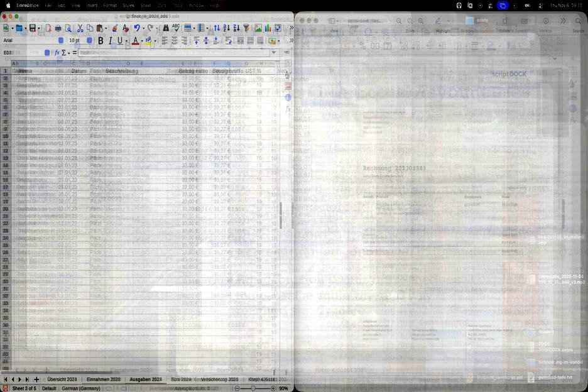Click the add new sheet plus button
This screenshot has width=588, height=392.
pos(36,379)
